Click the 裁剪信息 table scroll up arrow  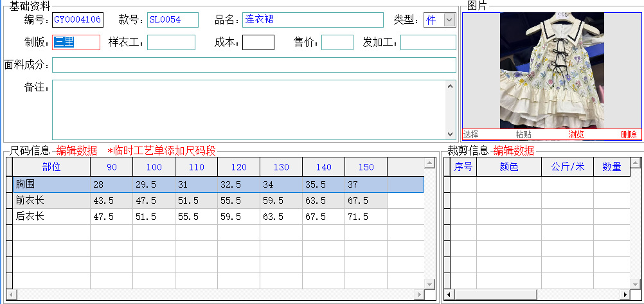click(x=636, y=163)
